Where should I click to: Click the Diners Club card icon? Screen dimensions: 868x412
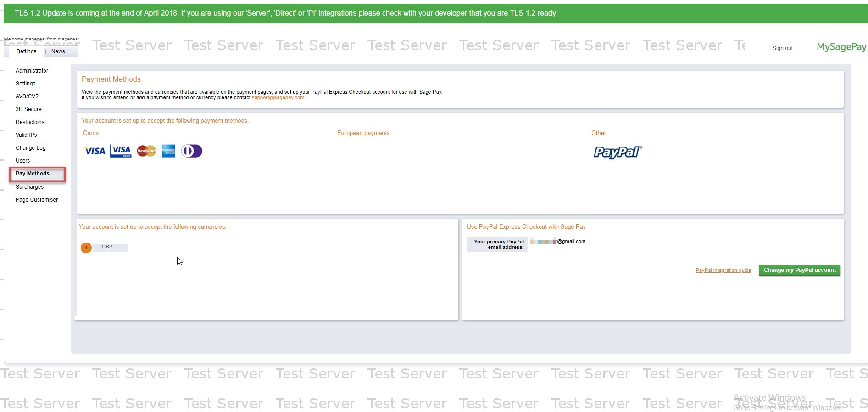[192, 151]
